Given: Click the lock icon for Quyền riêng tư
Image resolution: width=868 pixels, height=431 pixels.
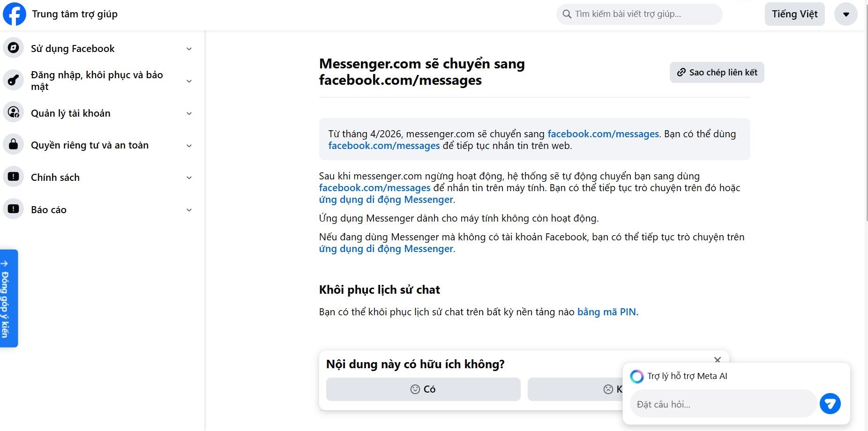Looking at the screenshot, I should [x=14, y=145].
